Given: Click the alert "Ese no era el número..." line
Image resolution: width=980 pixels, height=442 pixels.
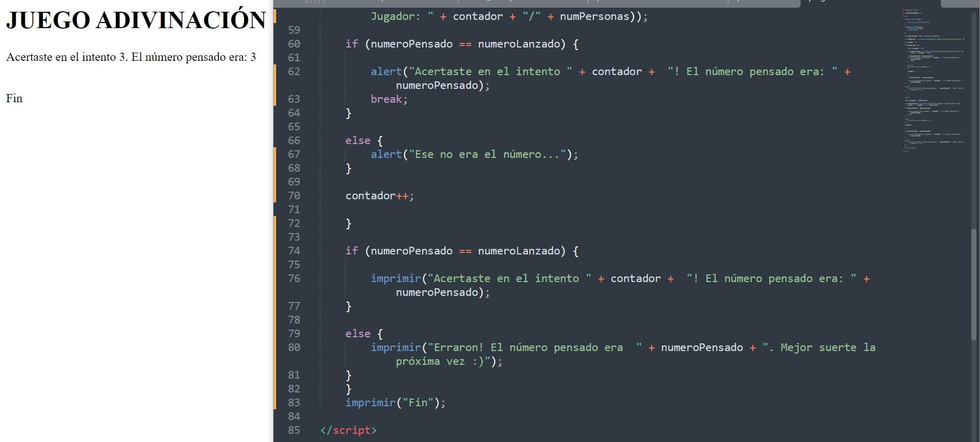Looking at the screenshot, I should [x=475, y=154].
